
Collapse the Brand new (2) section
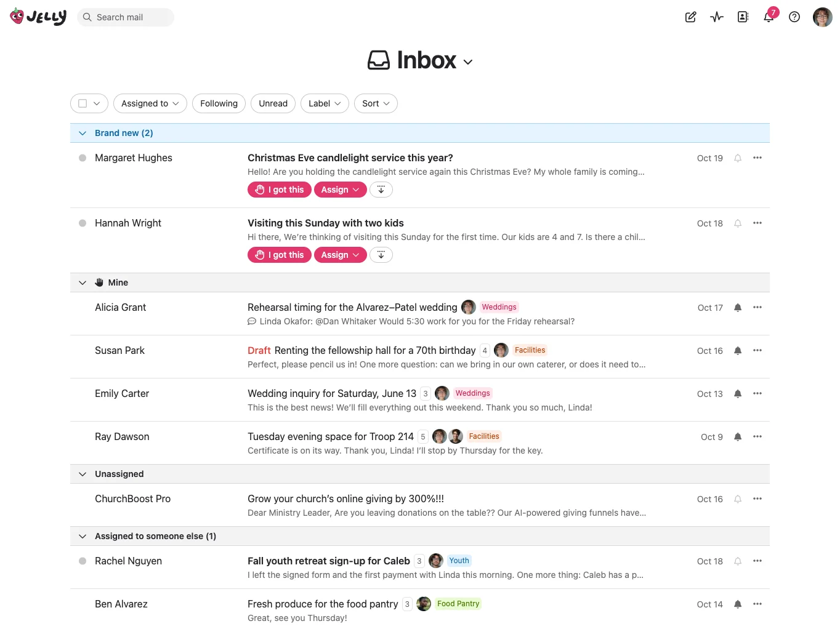[83, 133]
